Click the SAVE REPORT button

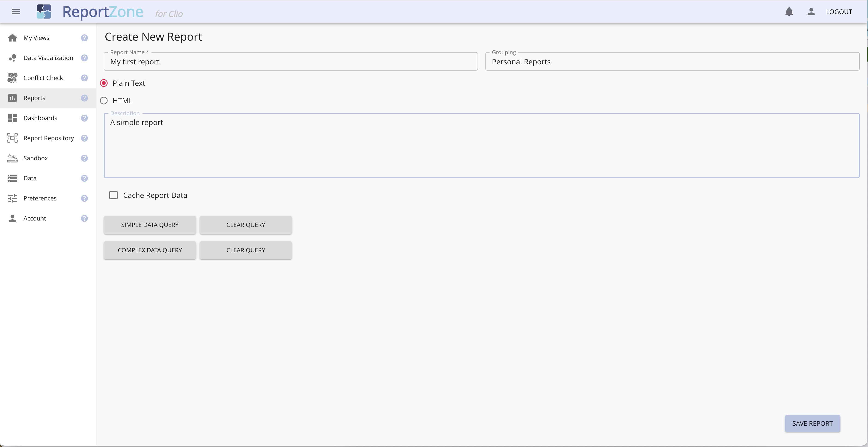[x=812, y=423]
